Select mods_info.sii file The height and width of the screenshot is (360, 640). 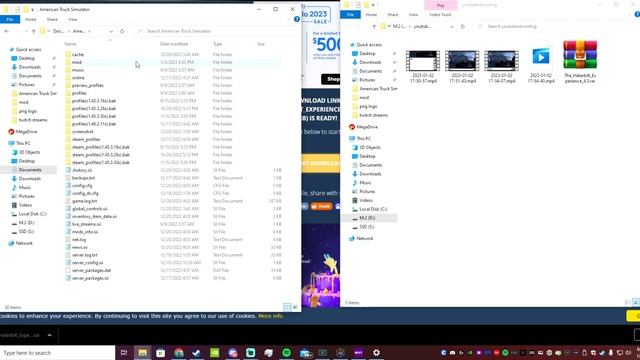(x=85, y=231)
